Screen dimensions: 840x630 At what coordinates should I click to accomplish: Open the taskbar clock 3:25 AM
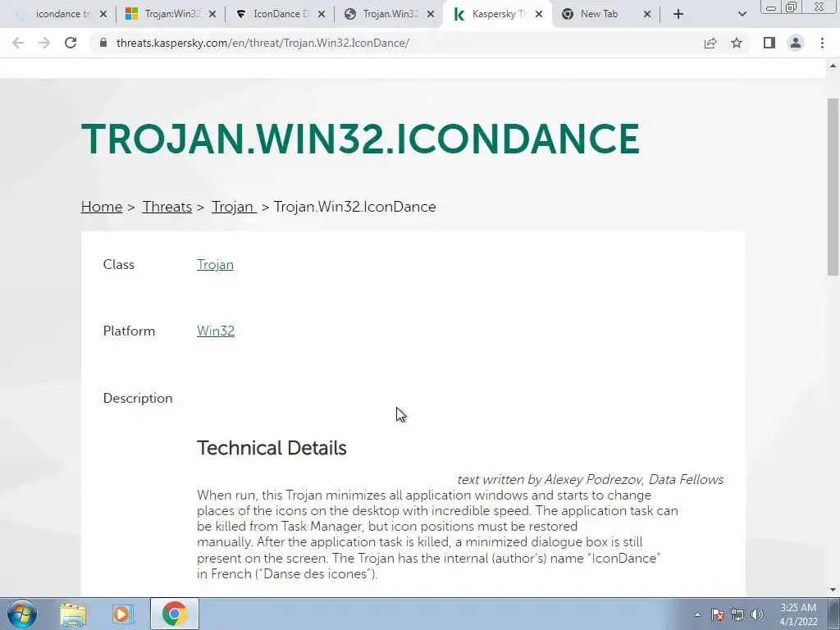coord(798,614)
